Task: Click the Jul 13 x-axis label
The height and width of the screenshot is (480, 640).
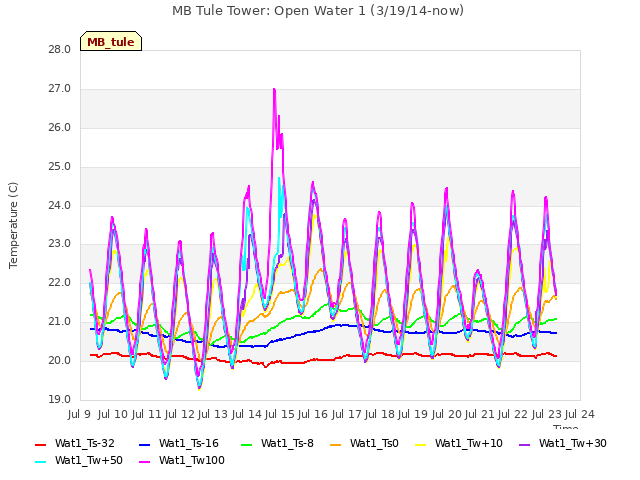Action: click(x=213, y=414)
